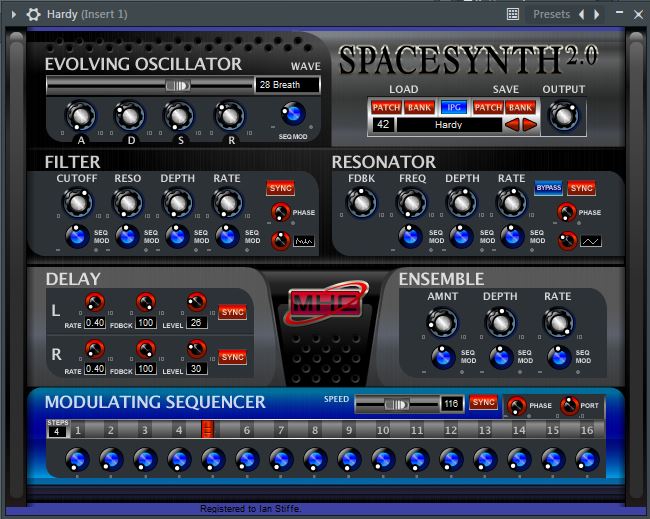650x519 pixels.
Task: Click the filter PHASE red knob
Action: pyautogui.click(x=281, y=212)
